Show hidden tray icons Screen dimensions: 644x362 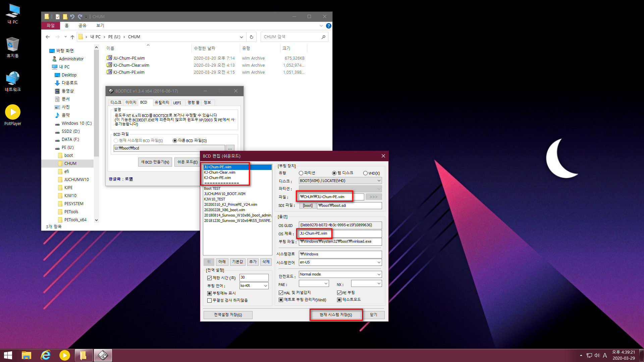click(581, 355)
